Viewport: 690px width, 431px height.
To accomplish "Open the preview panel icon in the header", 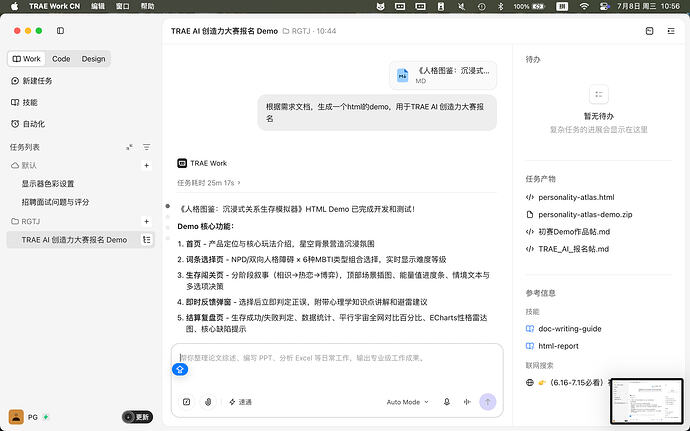I will pos(650,31).
